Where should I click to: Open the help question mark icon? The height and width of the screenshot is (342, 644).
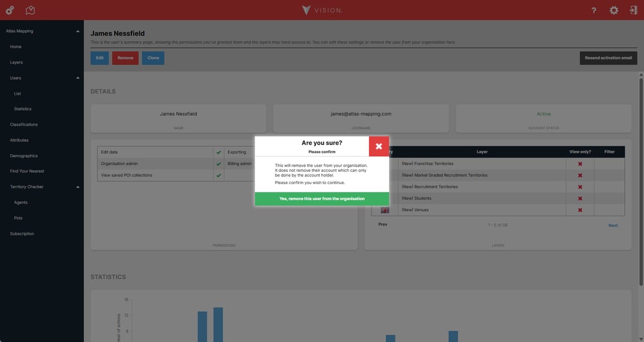point(593,10)
